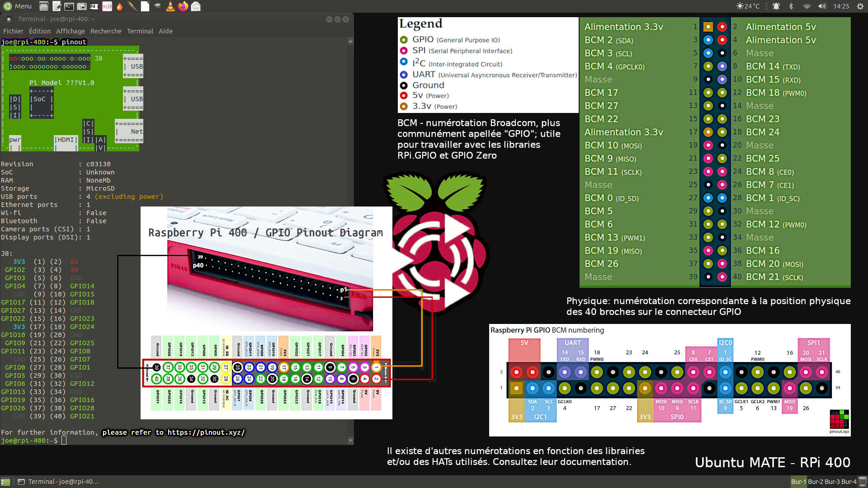Viewport: 868px width, 488px height.
Task: Open the Pure Data (Pd) launcher
Action: [x=94, y=6]
